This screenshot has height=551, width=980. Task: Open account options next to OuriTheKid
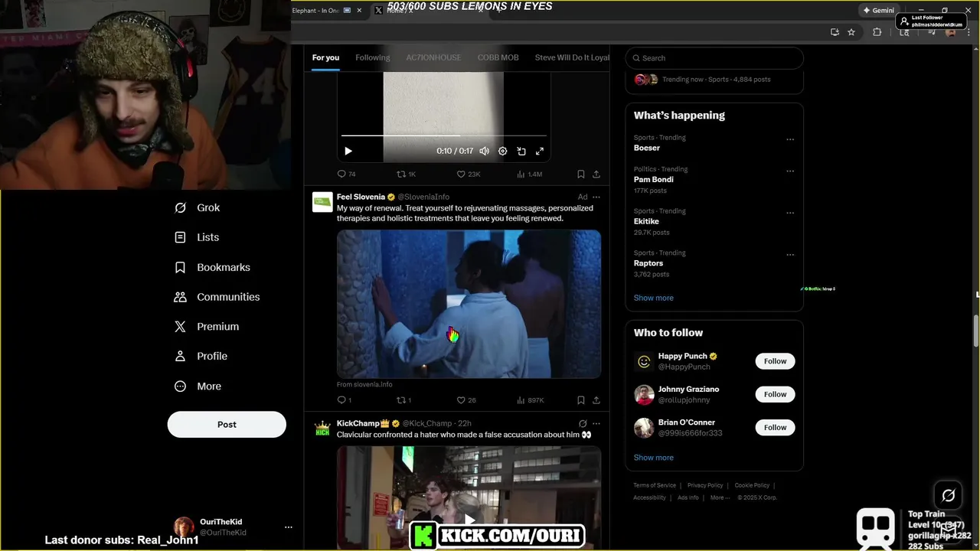pyautogui.click(x=289, y=527)
